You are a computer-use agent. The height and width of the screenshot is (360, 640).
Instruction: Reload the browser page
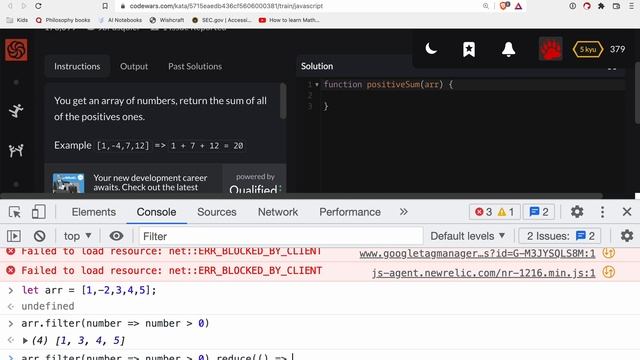point(38,6)
